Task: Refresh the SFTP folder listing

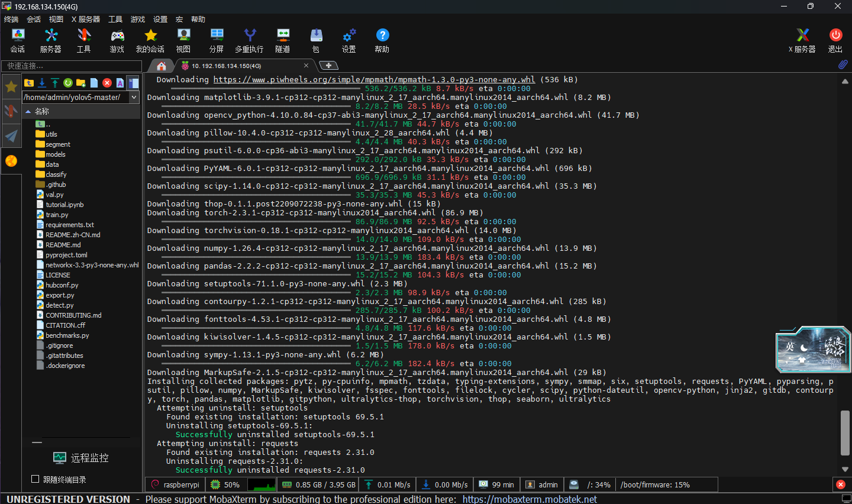Action: point(68,83)
